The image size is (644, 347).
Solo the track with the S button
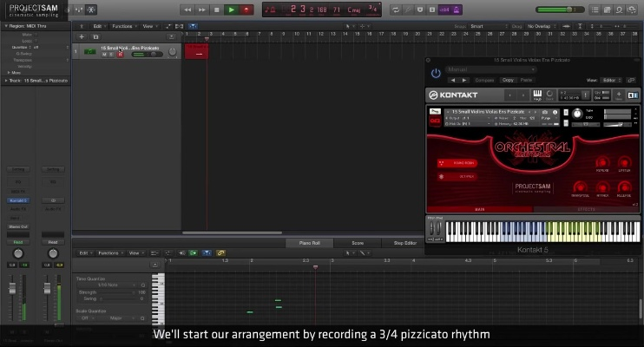tap(111, 54)
